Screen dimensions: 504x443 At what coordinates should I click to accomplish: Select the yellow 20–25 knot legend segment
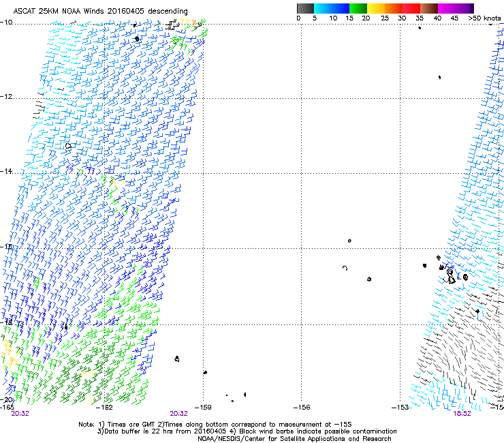coord(376,8)
